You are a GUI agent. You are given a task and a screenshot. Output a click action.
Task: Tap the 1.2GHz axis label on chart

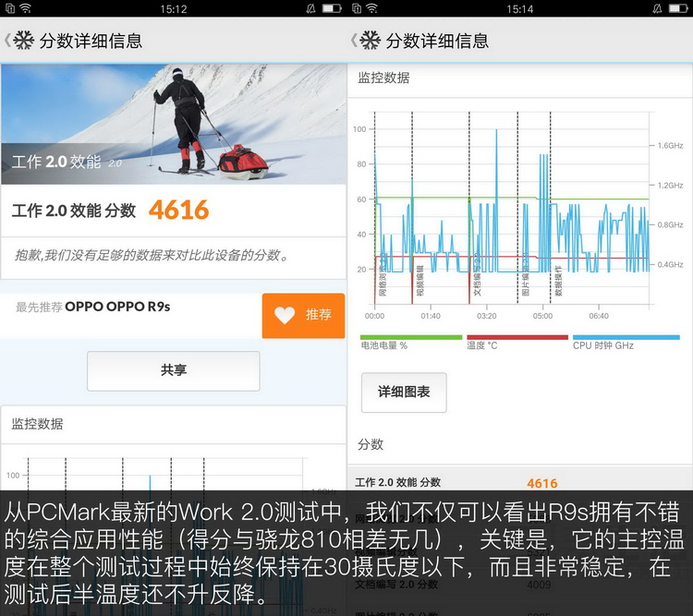tap(671, 185)
